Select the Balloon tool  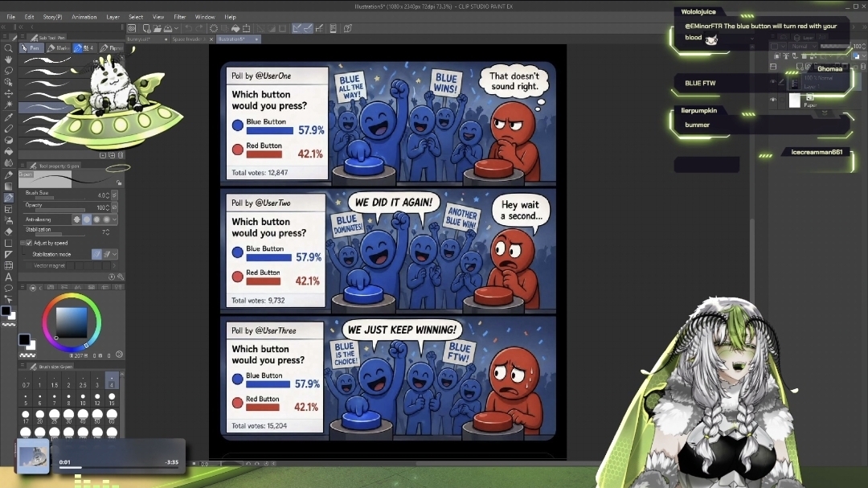point(8,288)
